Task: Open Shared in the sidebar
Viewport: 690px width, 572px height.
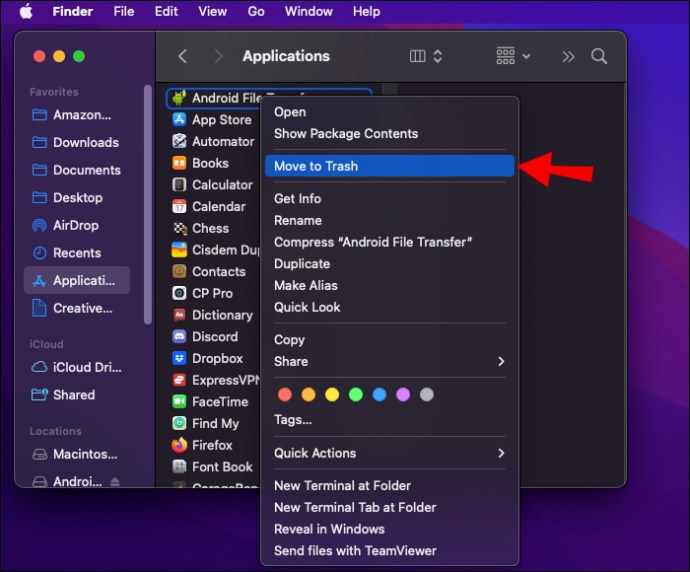Action: pos(77,395)
